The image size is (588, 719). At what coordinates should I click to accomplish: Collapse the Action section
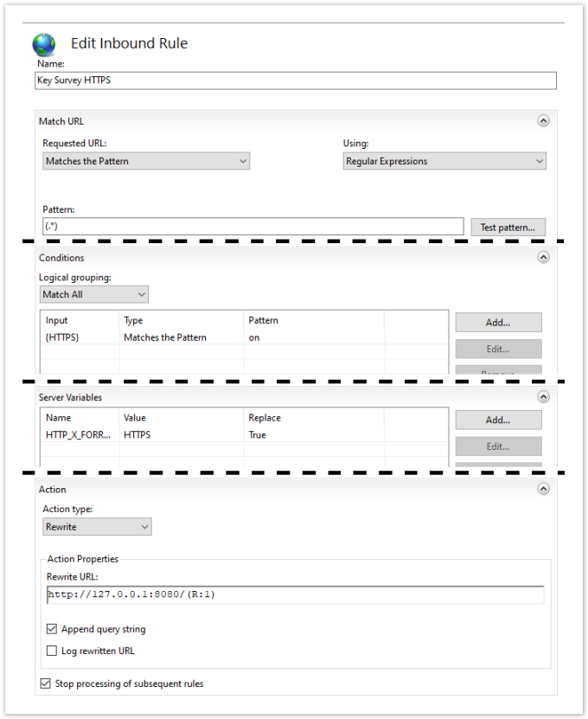tap(543, 489)
